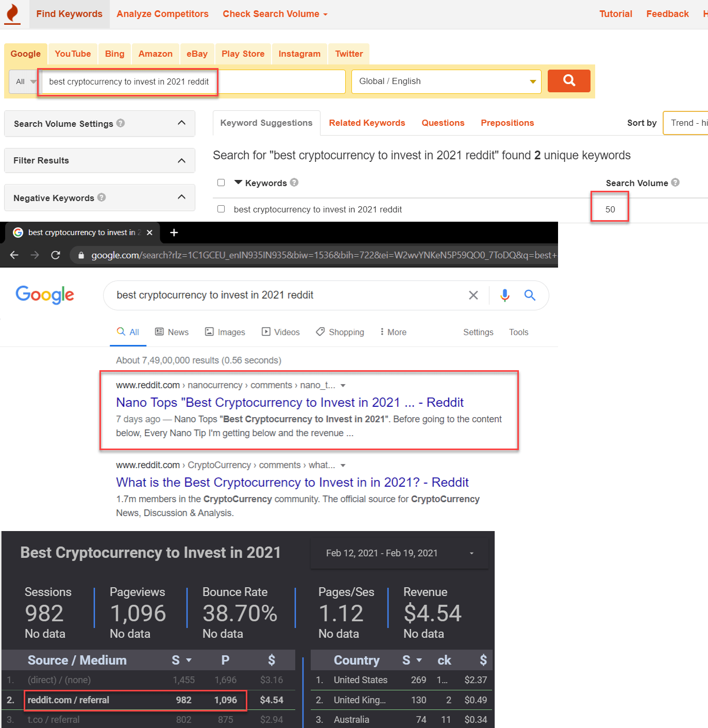
Task: Go forward in the Chrome browser
Action: click(35, 255)
